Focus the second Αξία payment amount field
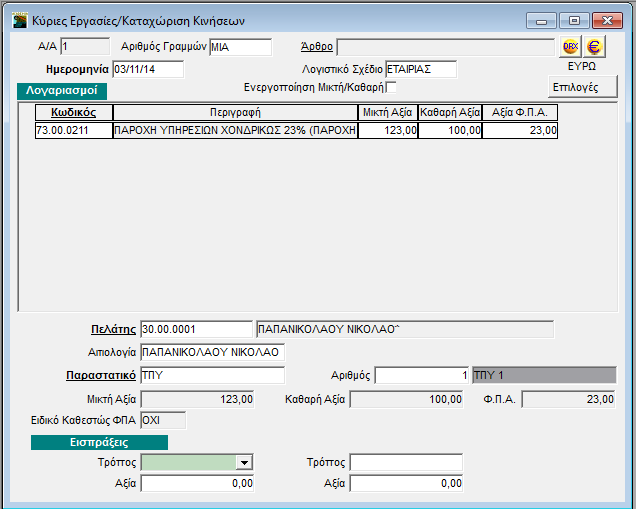Image resolution: width=636 pixels, height=509 pixels. [406, 483]
